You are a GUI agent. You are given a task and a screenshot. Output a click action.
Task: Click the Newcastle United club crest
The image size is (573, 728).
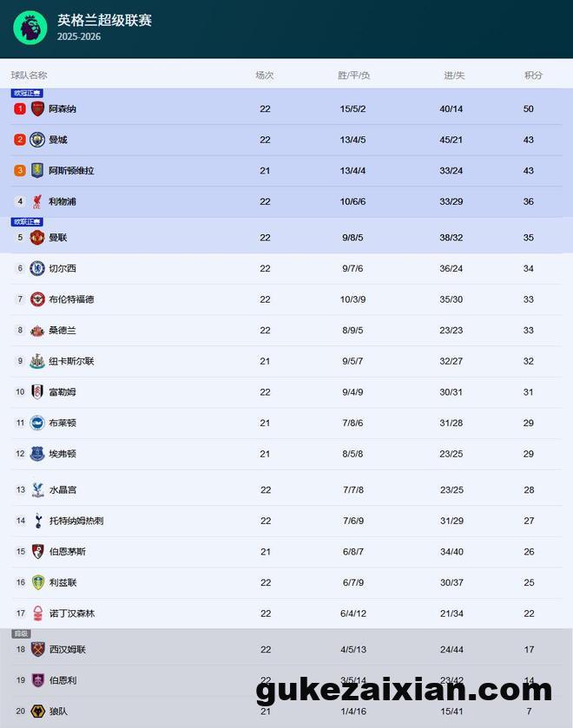tap(37, 361)
